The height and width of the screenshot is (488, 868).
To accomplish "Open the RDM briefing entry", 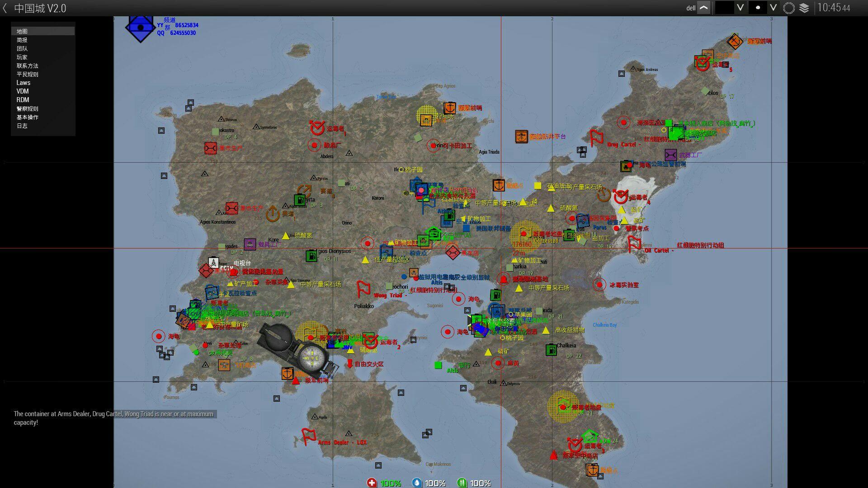I will click(23, 100).
